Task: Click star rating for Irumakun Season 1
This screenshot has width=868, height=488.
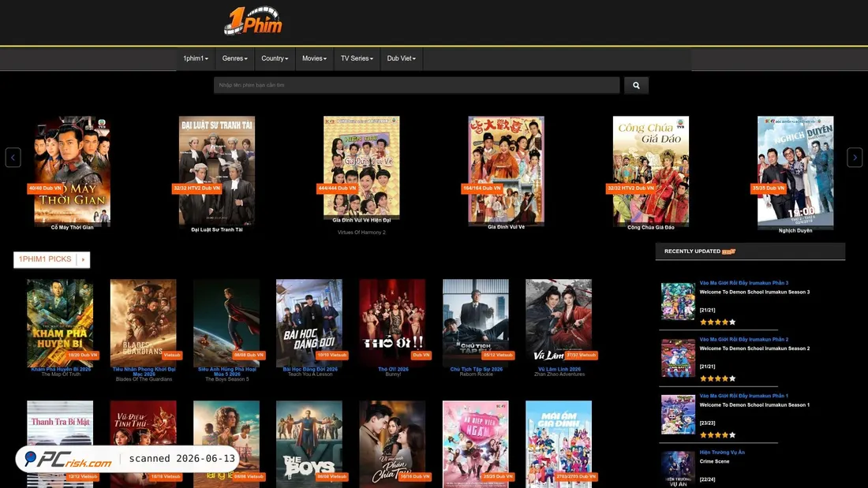Action: tap(717, 435)
